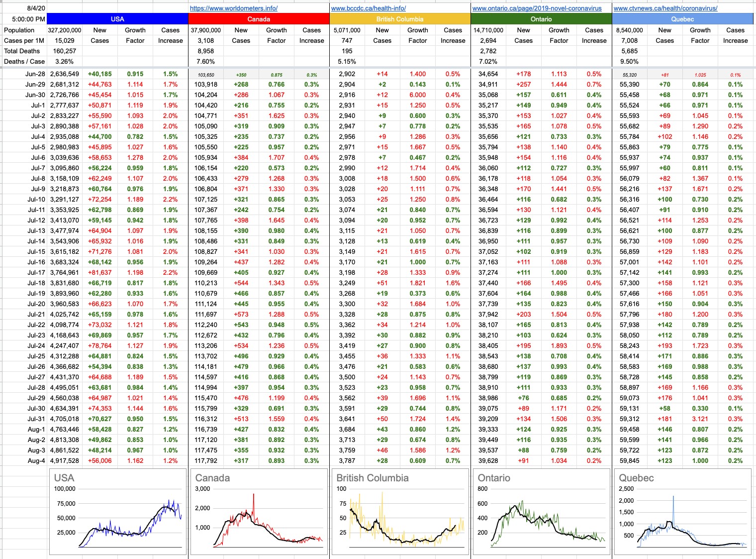Select Canada deaths per case 7.60%
Viewport: 756px width, 559px height.
(x=206, y=61)
